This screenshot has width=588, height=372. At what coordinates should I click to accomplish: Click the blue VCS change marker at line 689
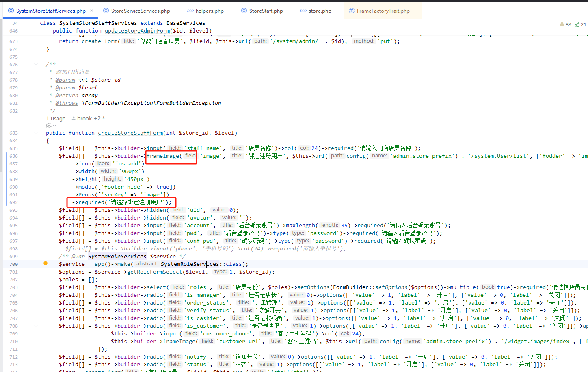[x=6, y=179]
